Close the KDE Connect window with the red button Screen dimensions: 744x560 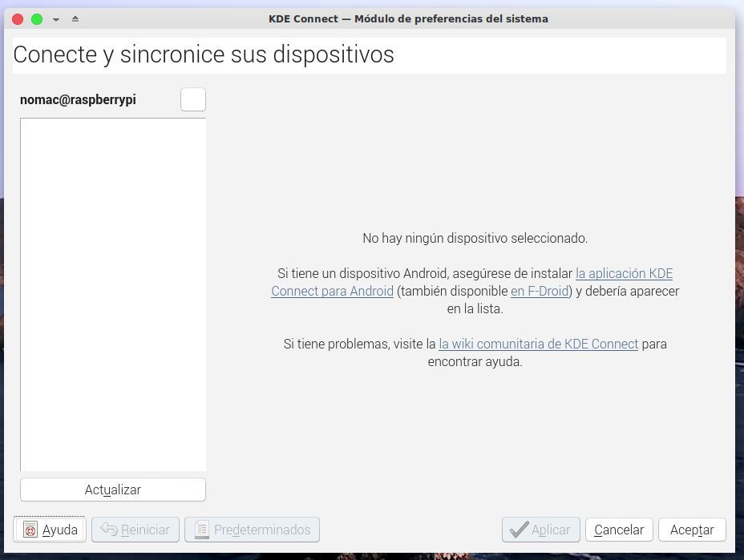pos(18,19)
